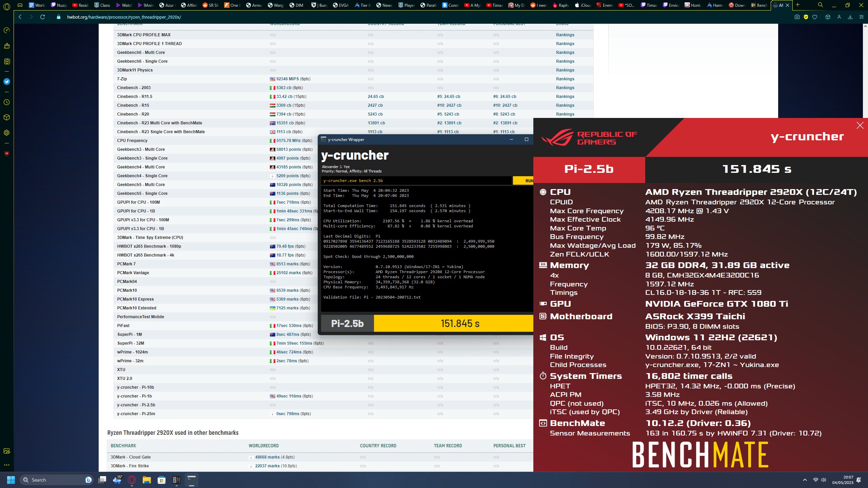The height and width of the screenshot is (488, 868).
Task: Switch to the Tier list tab
Action: pos(362,5)
